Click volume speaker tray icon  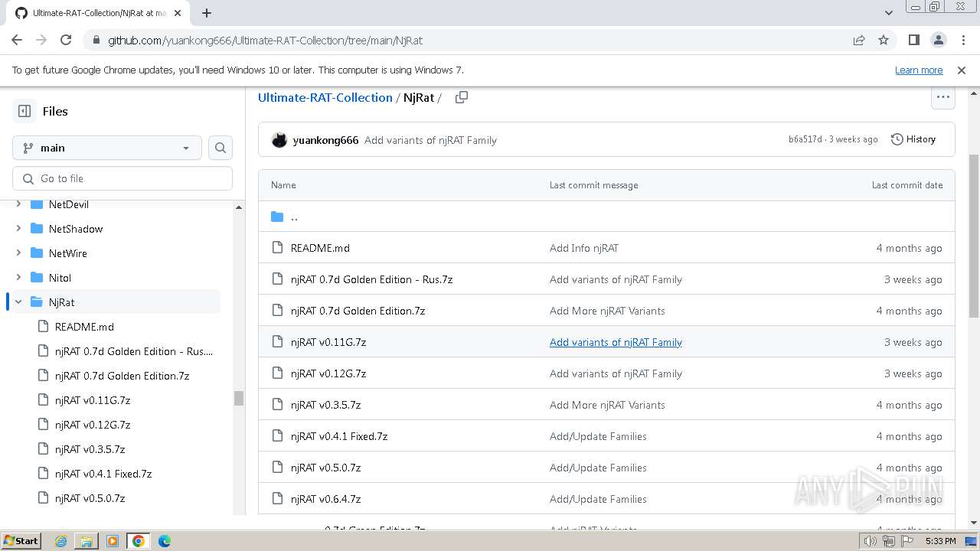click(x=871, y=541)
